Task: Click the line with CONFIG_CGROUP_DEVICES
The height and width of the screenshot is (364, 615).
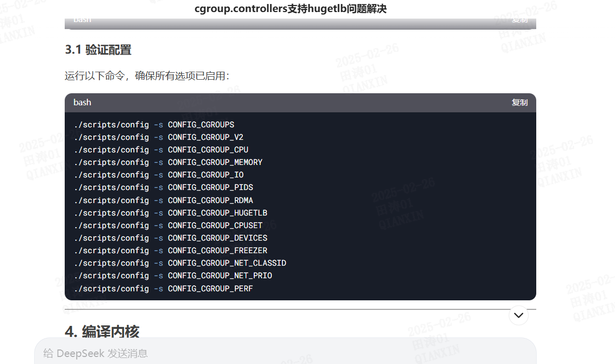Action: [171, 238]
